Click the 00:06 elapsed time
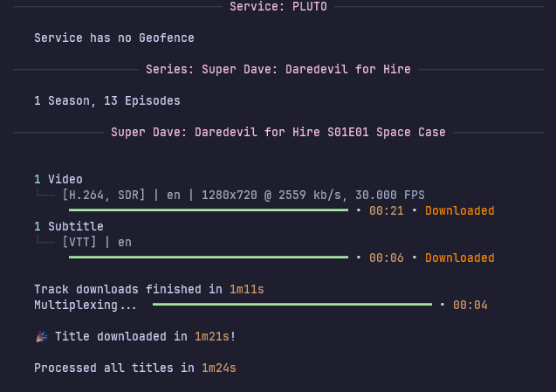Viewport: 556px width, 392px height. point(386,258)
